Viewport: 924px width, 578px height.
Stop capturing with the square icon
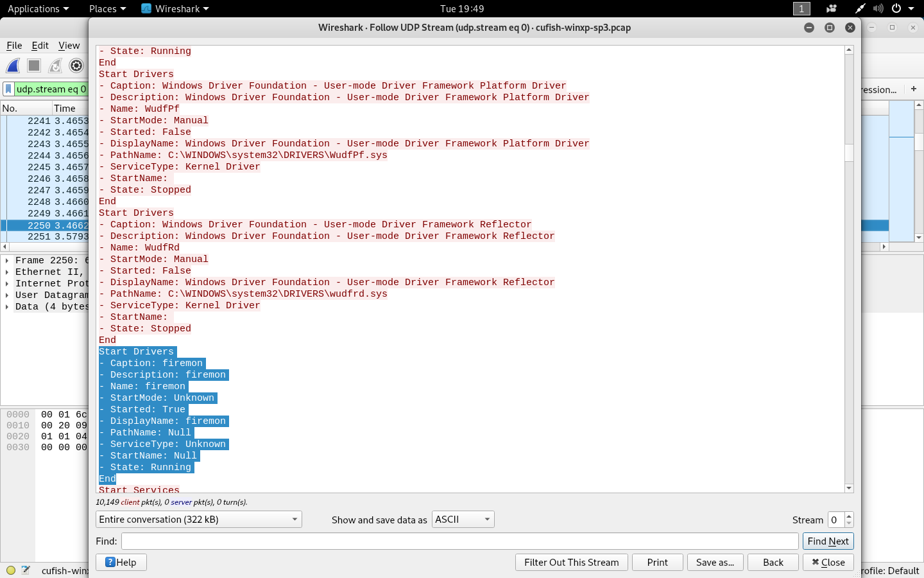coord(34,66)
